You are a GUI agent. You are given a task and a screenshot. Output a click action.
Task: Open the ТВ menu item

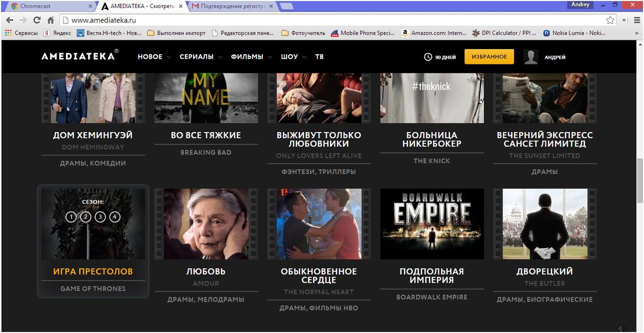pyautogui.click(x=319, y=57)
